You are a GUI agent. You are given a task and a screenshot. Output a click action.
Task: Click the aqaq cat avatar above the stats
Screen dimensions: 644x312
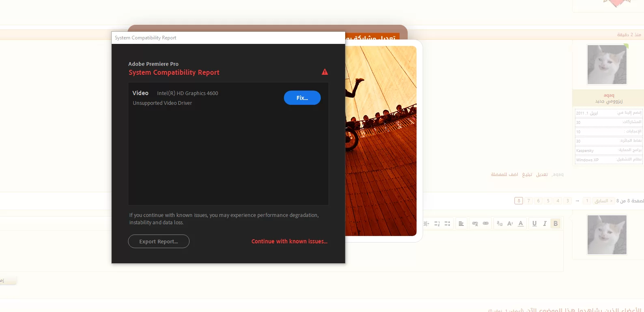607,65
